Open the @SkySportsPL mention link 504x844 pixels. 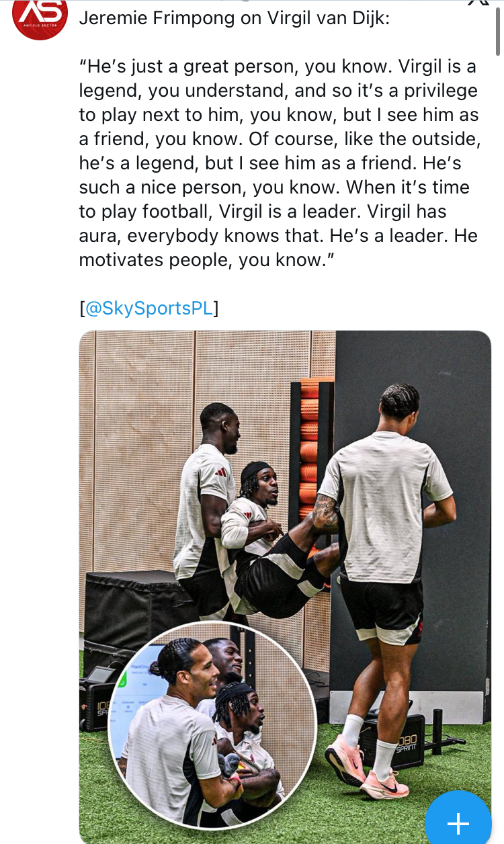(x=149, y=308)
